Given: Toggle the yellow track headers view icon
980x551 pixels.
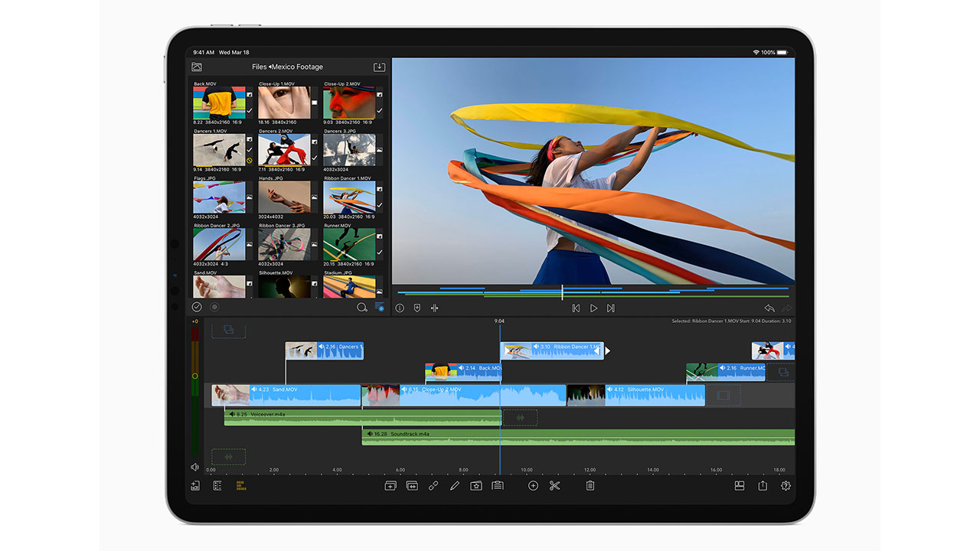Looking at the screenshot, I should click(x=241, y=485).
